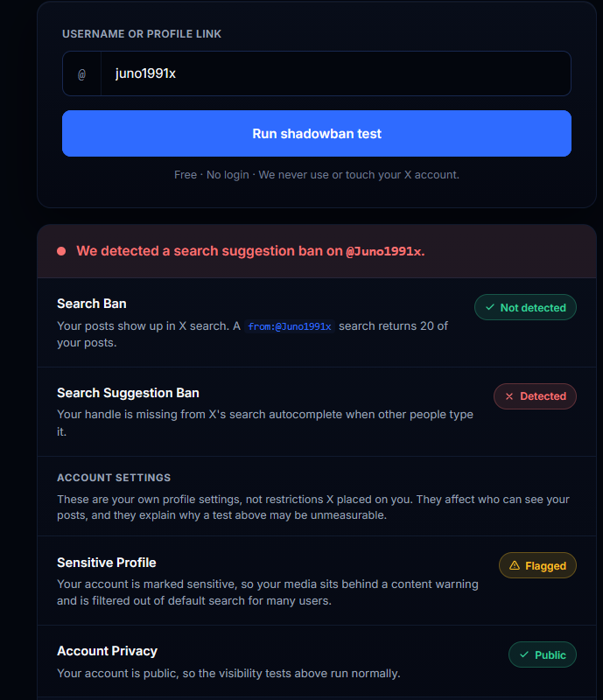Click the @ symbol in username field

click(81, 74)
